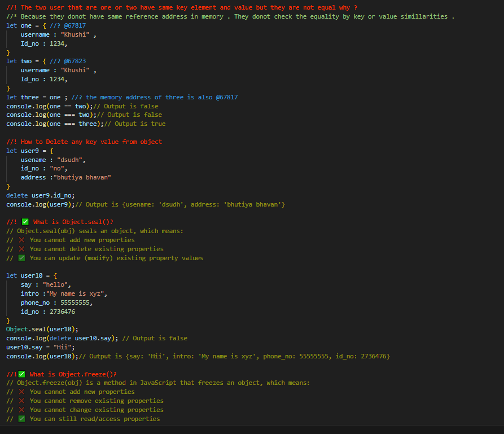Click the 'let user10 = {' line

pos(32,276)
